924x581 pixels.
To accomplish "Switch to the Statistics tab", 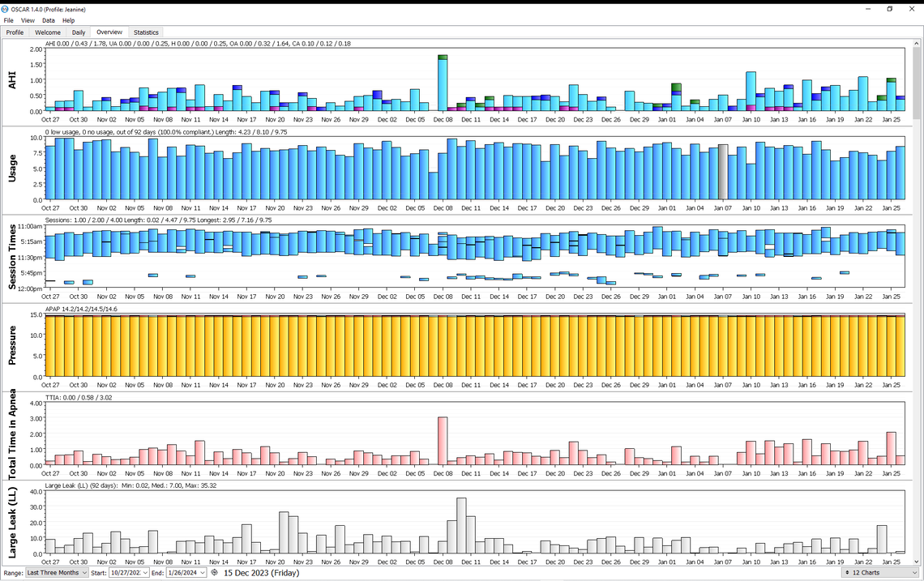I will 146,32.
